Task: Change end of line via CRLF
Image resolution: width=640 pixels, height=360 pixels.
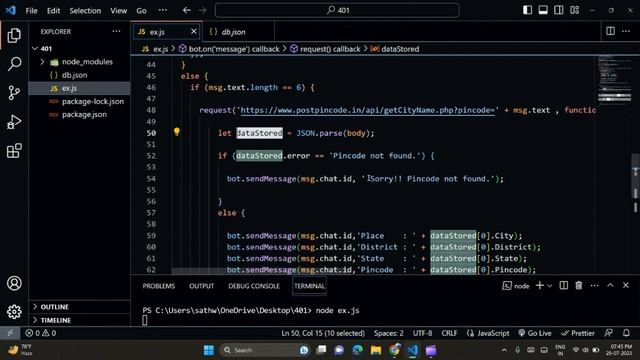Action: click(449, 333)
